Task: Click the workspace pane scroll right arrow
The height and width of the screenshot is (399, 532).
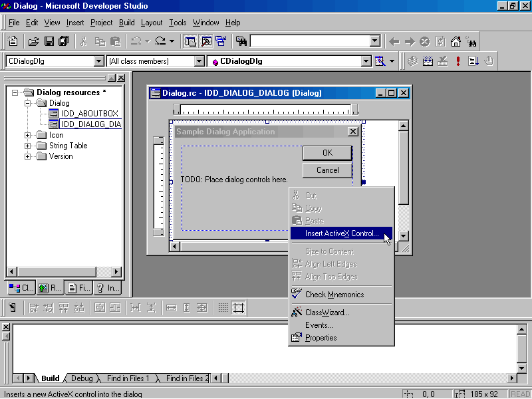Action: point(116,271)
